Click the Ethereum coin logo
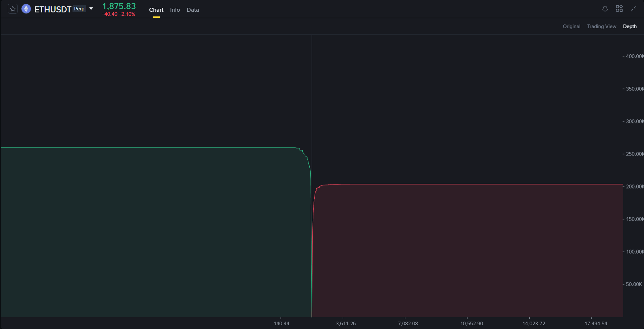 tap(26, 9)
